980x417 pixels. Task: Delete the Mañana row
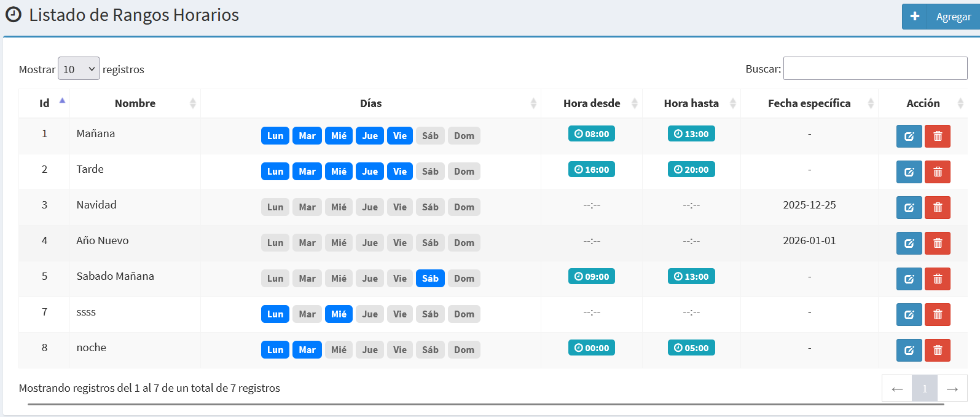click(x=938, y=136)
